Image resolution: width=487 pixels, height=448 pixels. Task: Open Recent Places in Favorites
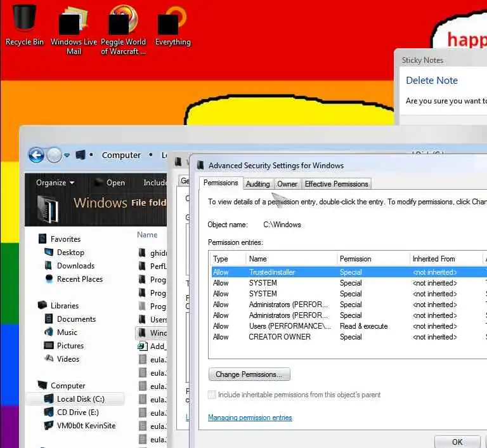tap(80, 279)
